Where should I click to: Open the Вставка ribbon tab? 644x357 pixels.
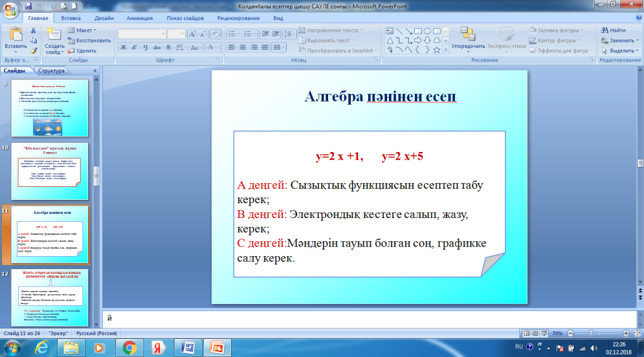coord(71,19)
